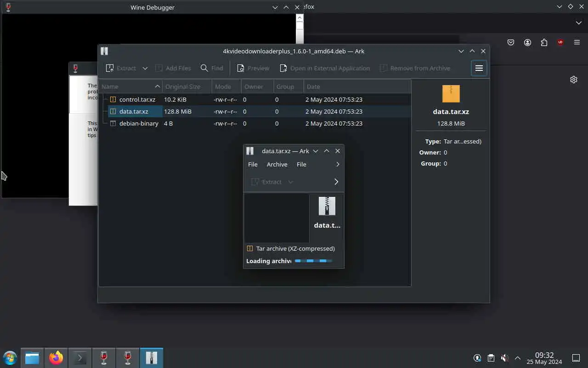Switch to Firefox from taskbar

(x=56, y=358)
